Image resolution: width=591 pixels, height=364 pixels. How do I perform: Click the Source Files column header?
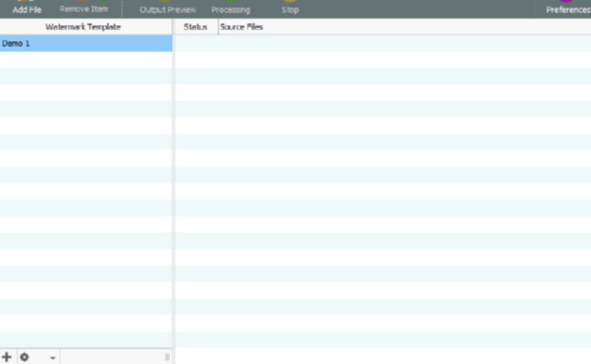[x=405, y=27]
